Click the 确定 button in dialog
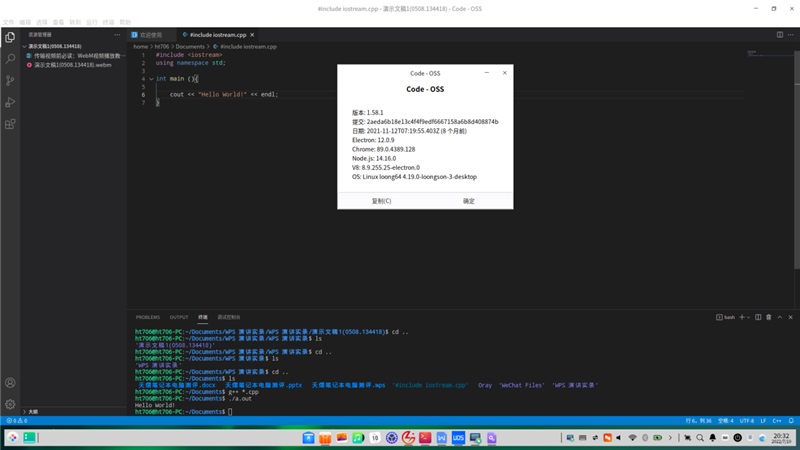 click(469, 201)
